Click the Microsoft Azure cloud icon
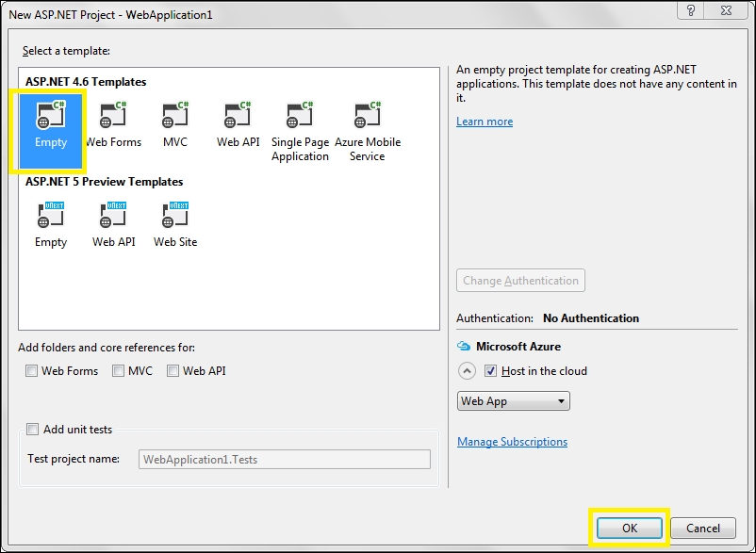The width and height of the screenshot is (756, 553). coord(464,347)
